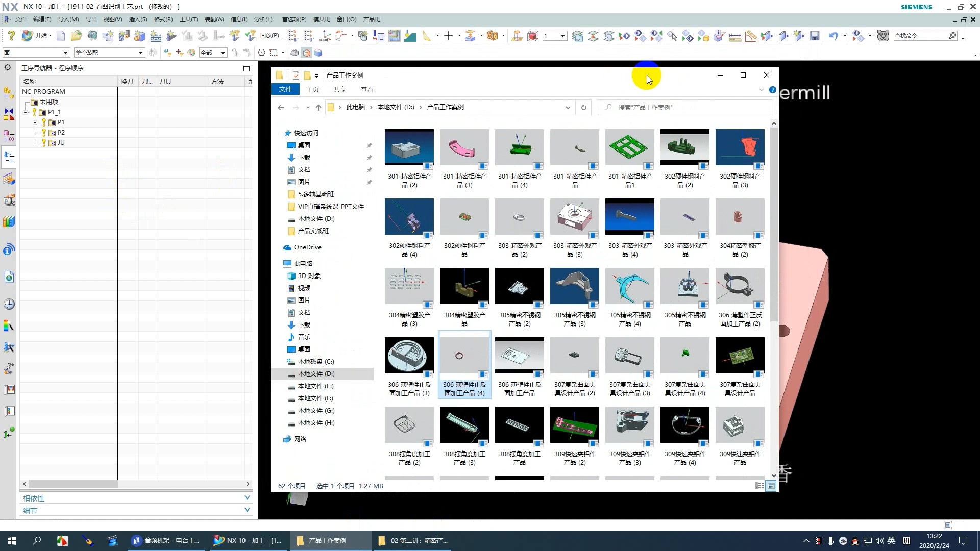Click the undo arrow icon in NX toolbar
The image size is (980, 551).
(x=833, y=36)
